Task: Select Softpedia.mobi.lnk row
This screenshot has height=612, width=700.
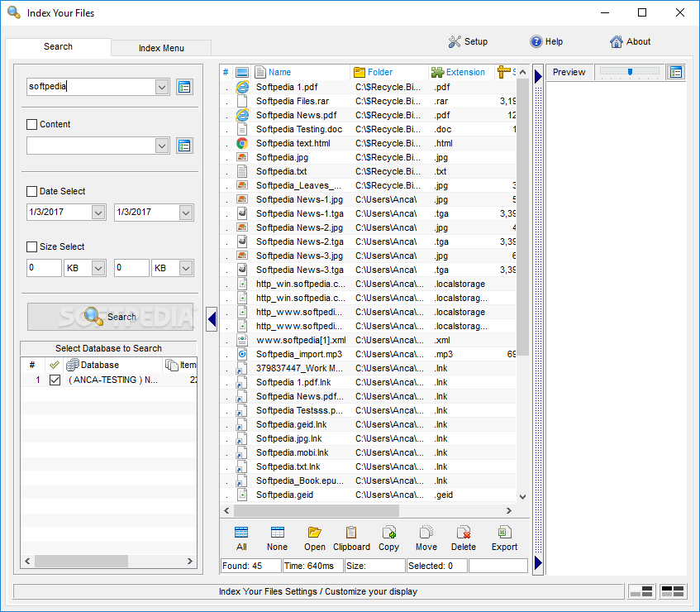Action: point(369,453)
